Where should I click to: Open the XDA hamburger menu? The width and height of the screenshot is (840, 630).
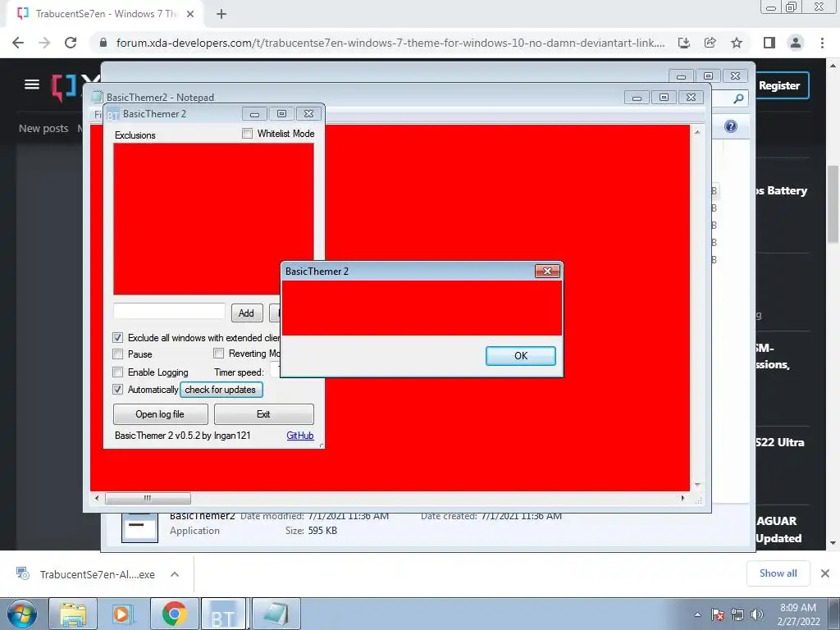point(32,84)
